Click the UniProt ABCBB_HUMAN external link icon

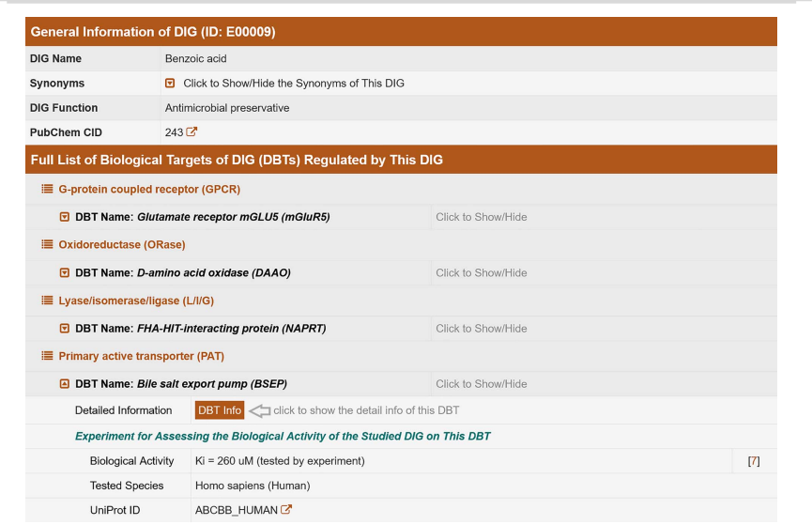pyautogui.click(x=287, y=510)
